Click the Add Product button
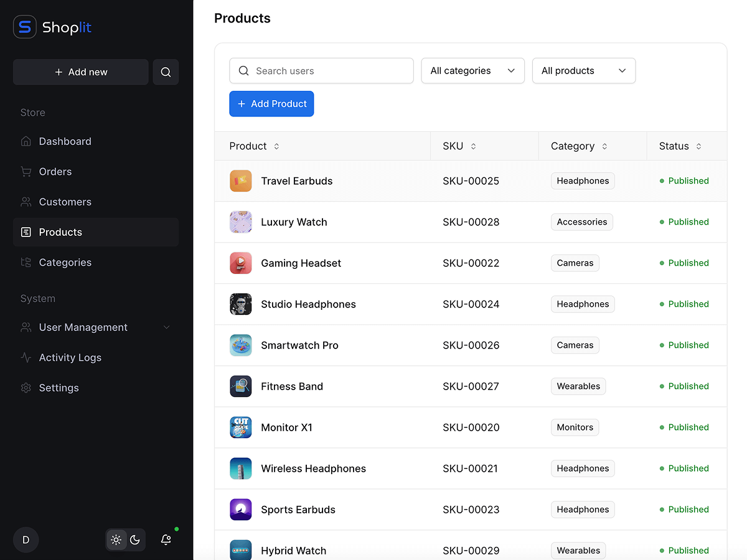Image resolution: width=747 pixels, height=560 pixels. pyautogui.click(x=271, y=103)
